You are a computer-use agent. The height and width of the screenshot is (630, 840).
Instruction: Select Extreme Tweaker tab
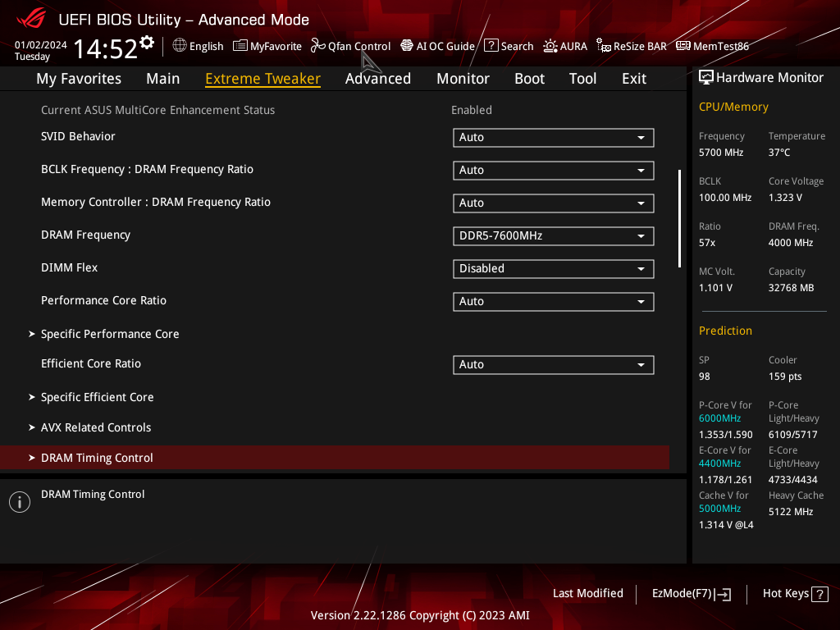(262, 79)
